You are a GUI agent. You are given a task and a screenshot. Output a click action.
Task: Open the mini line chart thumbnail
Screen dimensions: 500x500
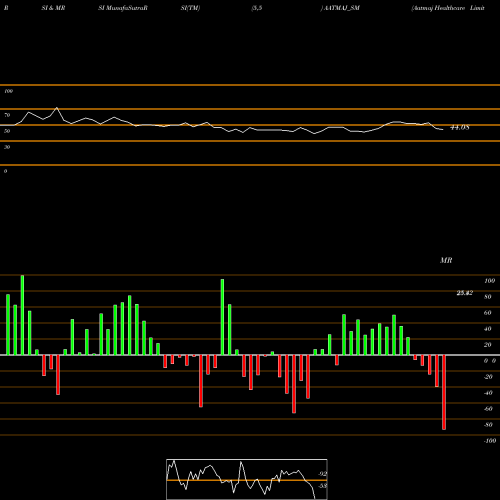click(x=247, y=479)
